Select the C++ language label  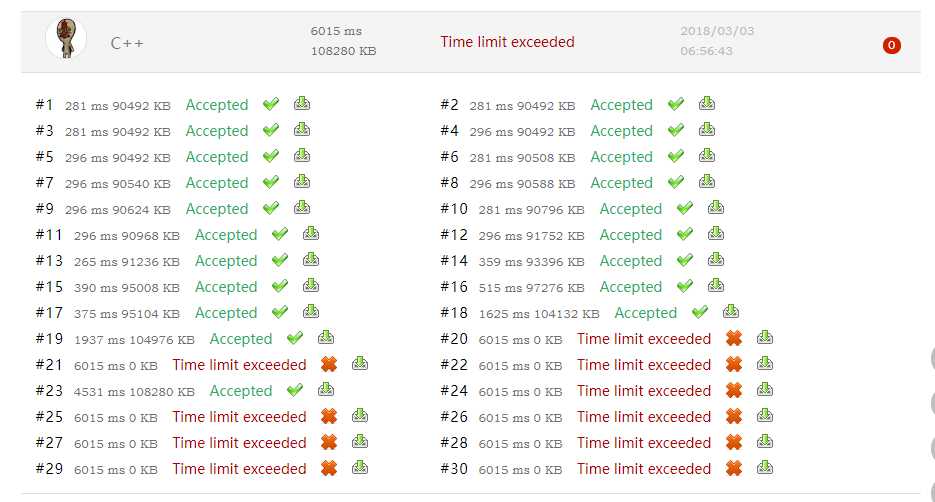[x=127, y=43]
